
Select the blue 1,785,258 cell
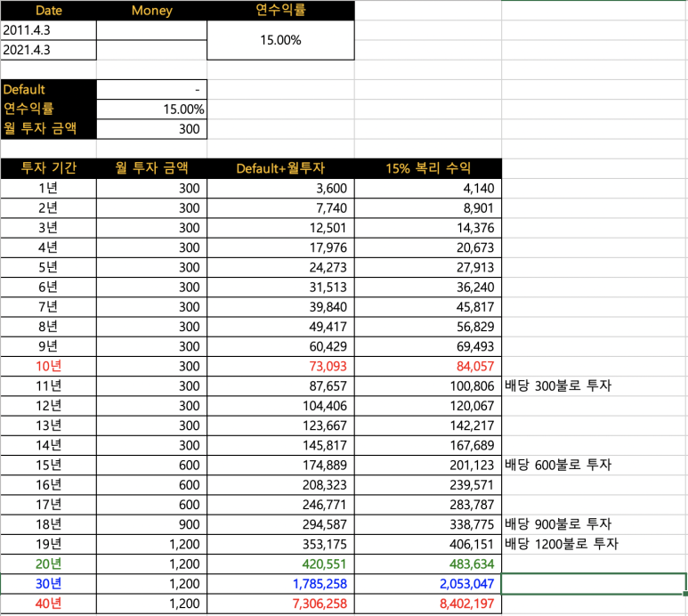[x=280, y=584]
